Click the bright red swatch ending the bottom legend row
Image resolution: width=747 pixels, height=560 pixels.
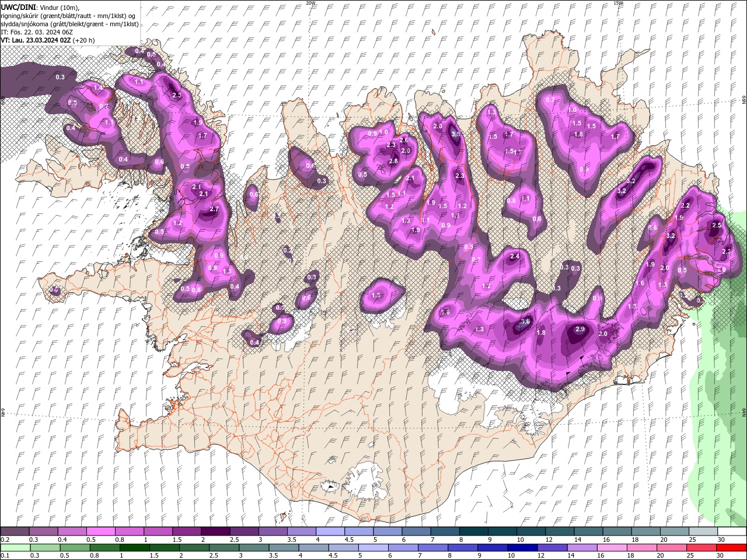tap(732, 548)
